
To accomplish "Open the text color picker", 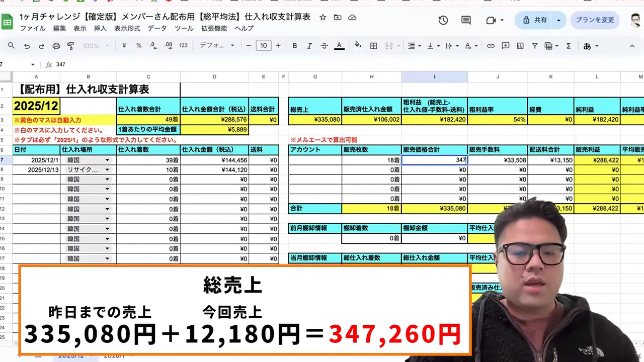I will (340, 46).
